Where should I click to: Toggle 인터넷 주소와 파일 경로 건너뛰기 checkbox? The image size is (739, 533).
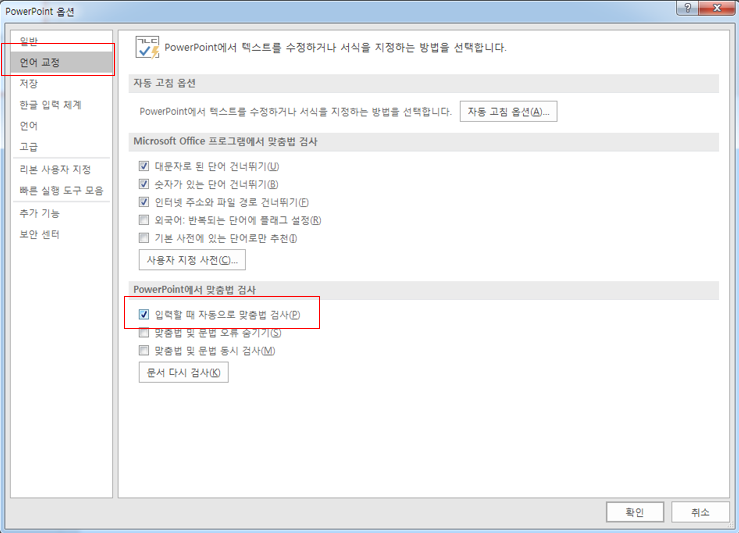(x=144, y=202)
